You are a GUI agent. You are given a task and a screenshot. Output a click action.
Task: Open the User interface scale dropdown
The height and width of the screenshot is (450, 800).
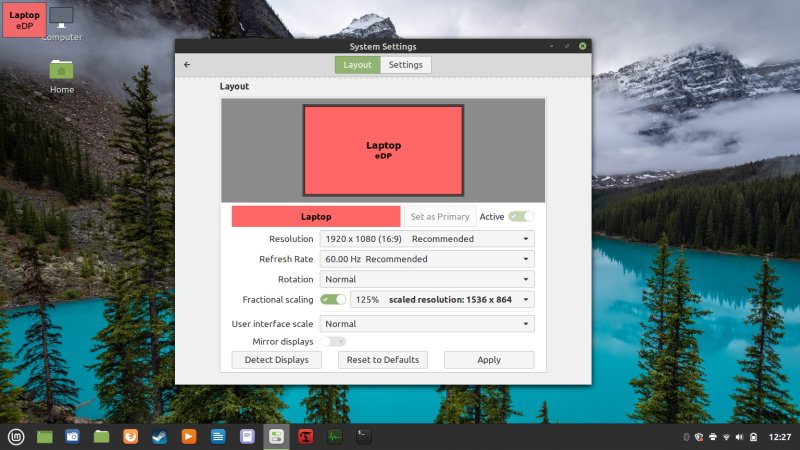tap(427, 324)
